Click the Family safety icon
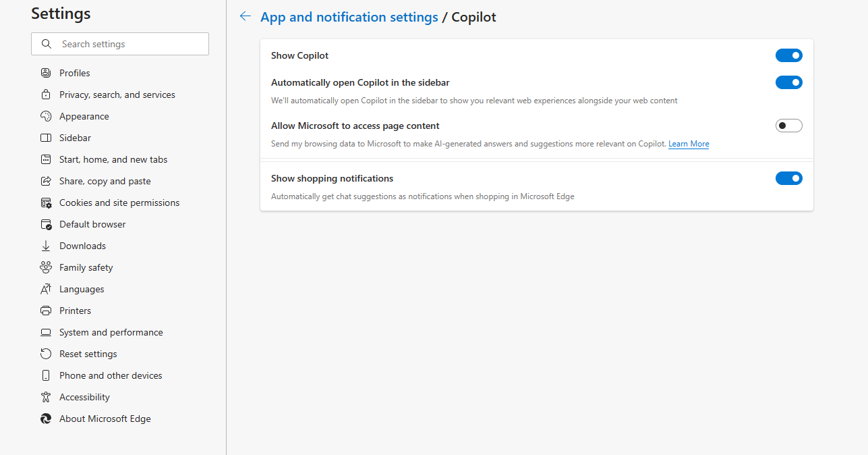The height and width of the screenshot is (455, 868). tap(46, 267)
